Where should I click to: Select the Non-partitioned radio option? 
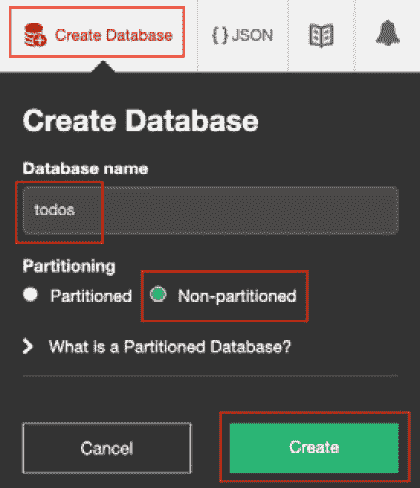(158, 294)
